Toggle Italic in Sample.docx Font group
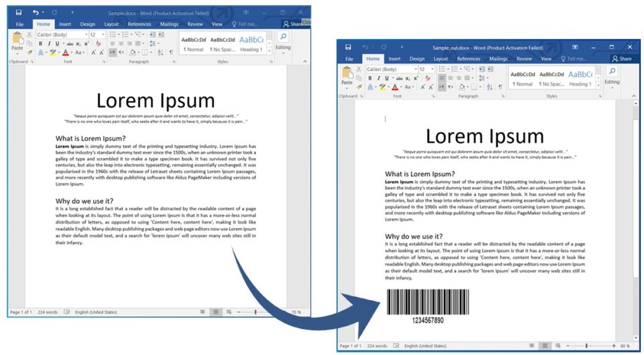The height and width of the screenshot is (355, 644). click(x=48, y=43)
